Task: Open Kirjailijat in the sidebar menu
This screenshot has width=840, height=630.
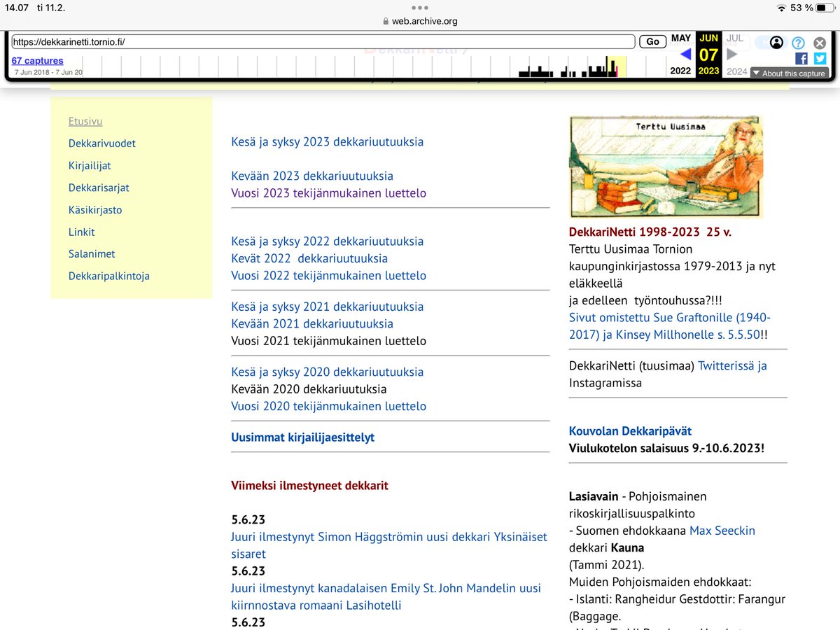Action: pyautogui.click(x=90, y=166)
